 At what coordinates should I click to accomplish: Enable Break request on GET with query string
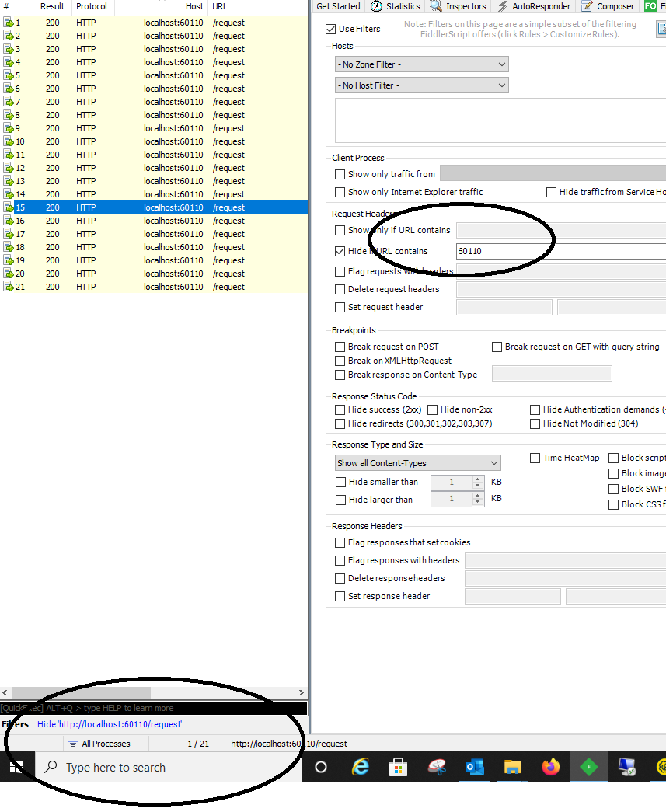pyautogui.click(x=497, y=347)
